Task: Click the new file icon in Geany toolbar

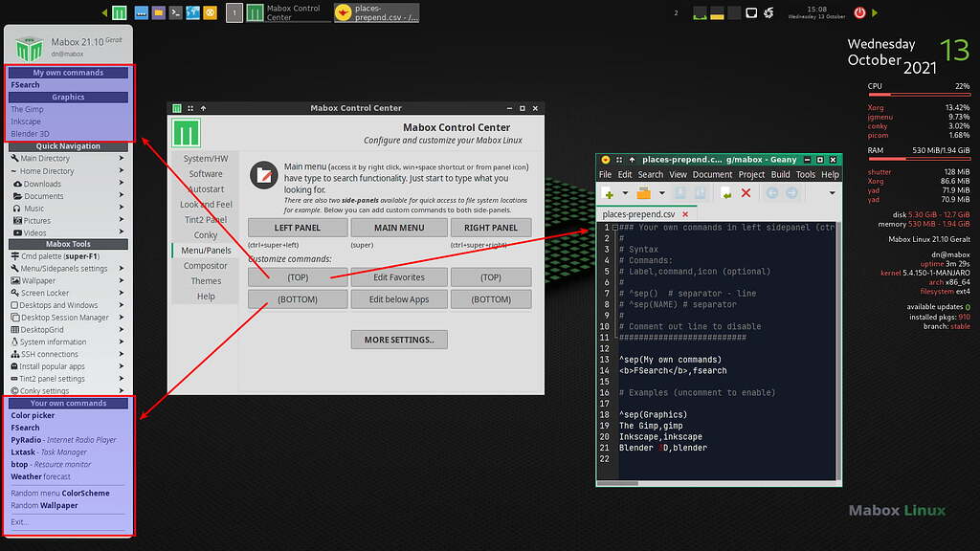Action: (609, 193)
